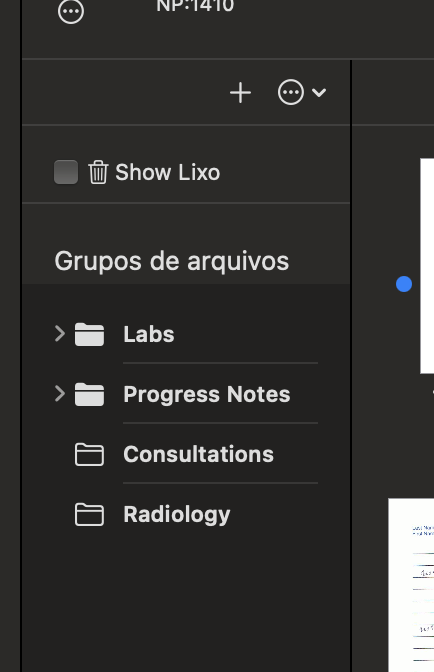Select the Labs file group

click(x=186, y=334)
